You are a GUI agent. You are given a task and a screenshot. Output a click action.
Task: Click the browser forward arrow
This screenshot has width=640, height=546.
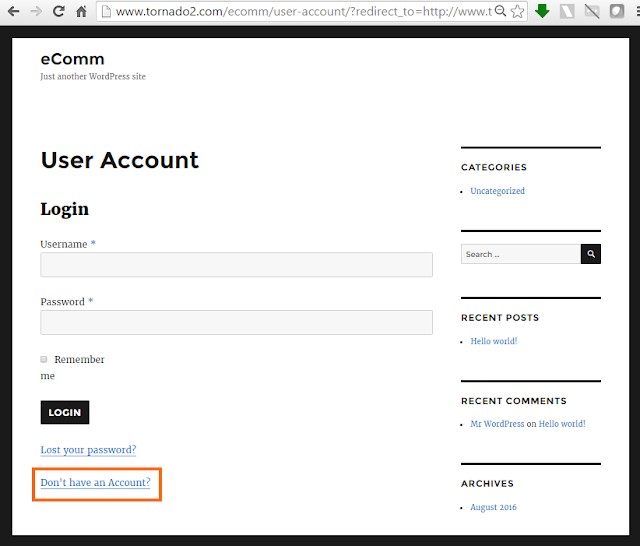(x=36, y=11)
